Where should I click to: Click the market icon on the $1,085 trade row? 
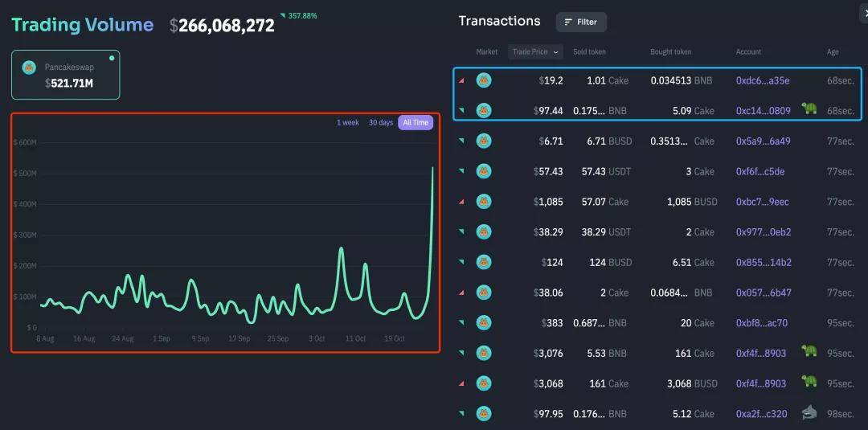click(x=484, y=202)
